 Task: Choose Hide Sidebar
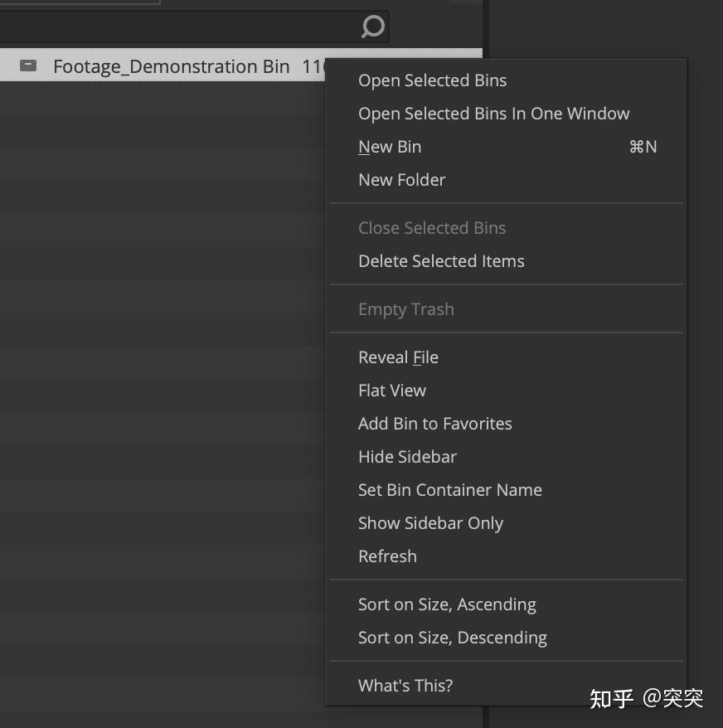click(x=407, y=457)
